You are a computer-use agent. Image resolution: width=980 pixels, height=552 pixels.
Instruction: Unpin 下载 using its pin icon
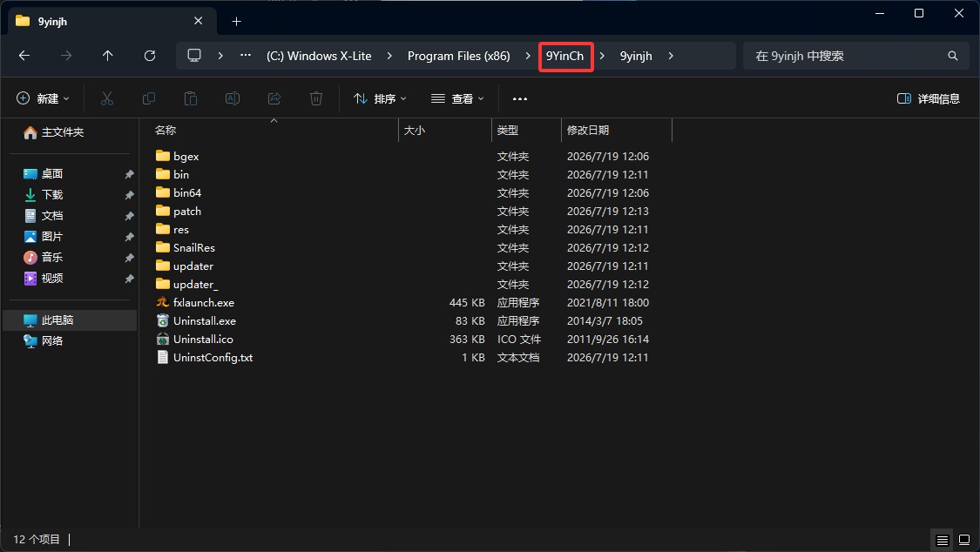[x=130, y=195]
